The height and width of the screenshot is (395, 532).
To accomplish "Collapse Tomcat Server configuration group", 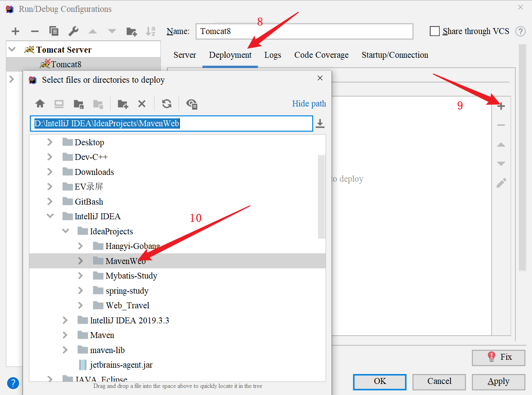I will [x=12, y=49].
